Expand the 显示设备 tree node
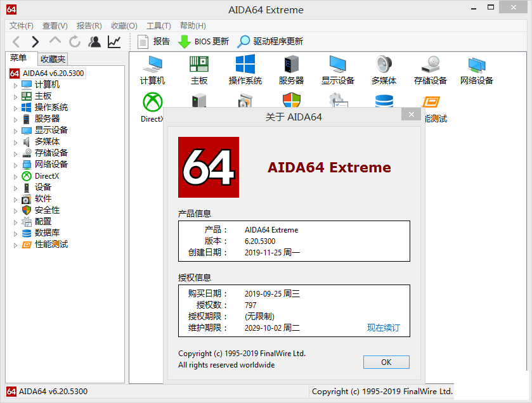 coord(15,131)
